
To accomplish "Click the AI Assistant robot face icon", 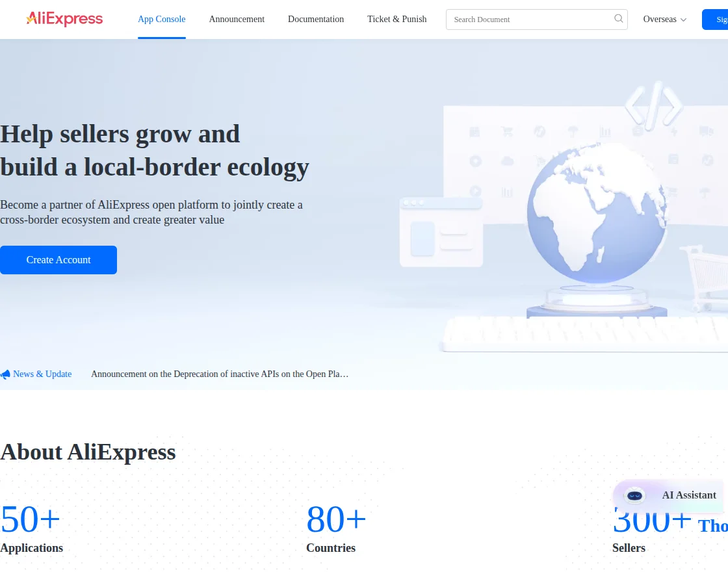I will coord(634,496).
